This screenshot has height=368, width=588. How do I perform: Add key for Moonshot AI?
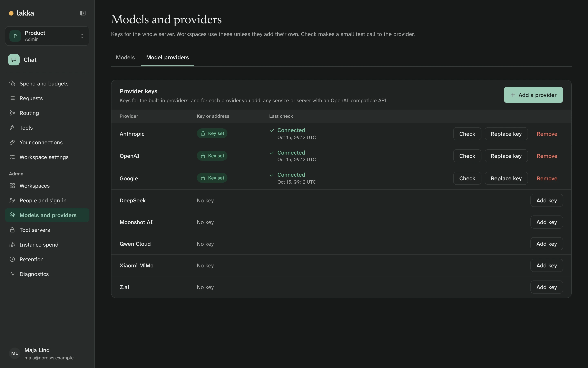point(546,222)
